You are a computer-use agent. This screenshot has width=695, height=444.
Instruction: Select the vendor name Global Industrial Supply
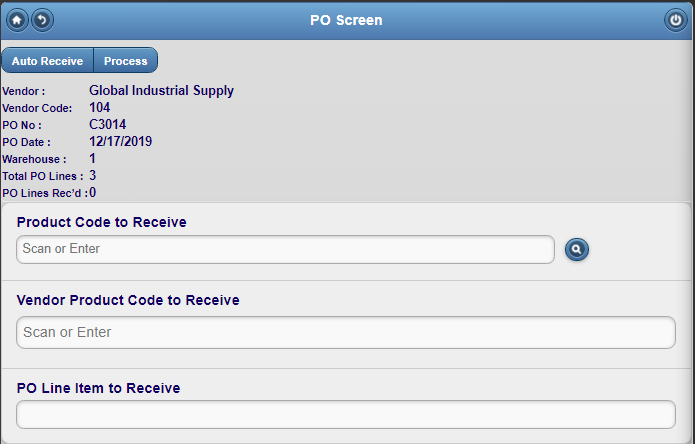(x=161, y=91)
